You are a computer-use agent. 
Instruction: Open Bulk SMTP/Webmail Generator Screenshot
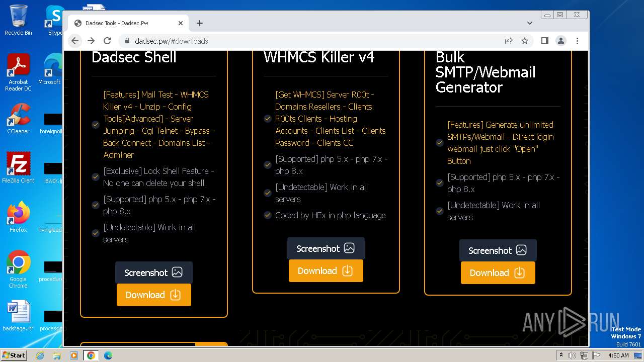click(x=498, y=250)
